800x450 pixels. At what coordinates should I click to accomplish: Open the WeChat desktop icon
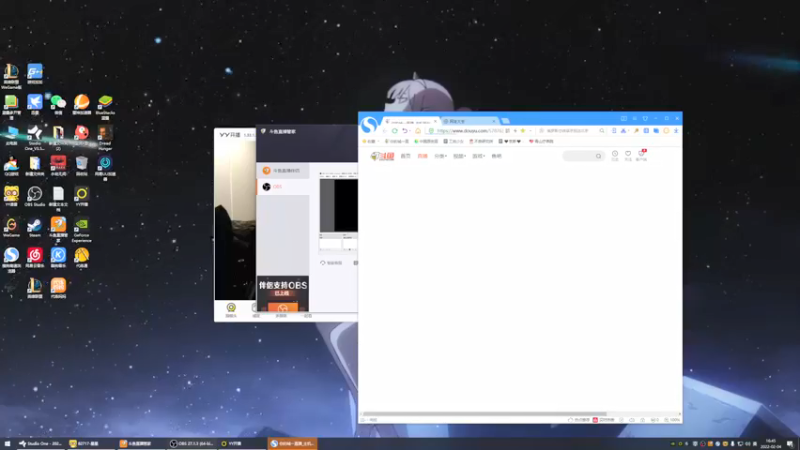(58, 104)
